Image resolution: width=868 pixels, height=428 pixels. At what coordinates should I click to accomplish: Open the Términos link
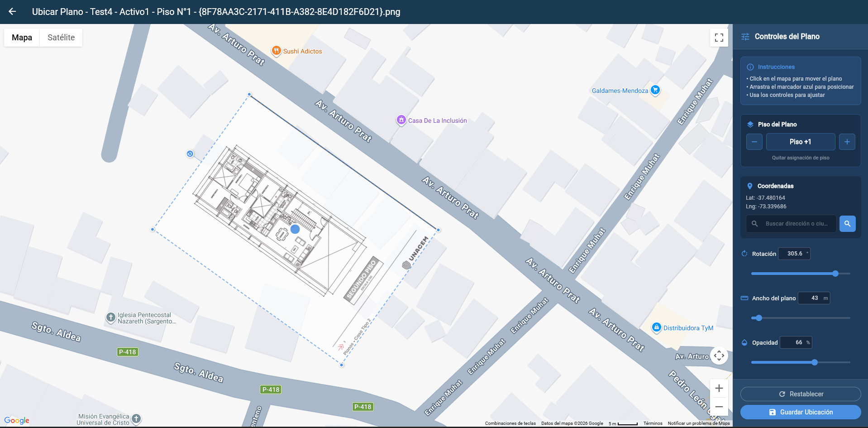pos(653,423)
